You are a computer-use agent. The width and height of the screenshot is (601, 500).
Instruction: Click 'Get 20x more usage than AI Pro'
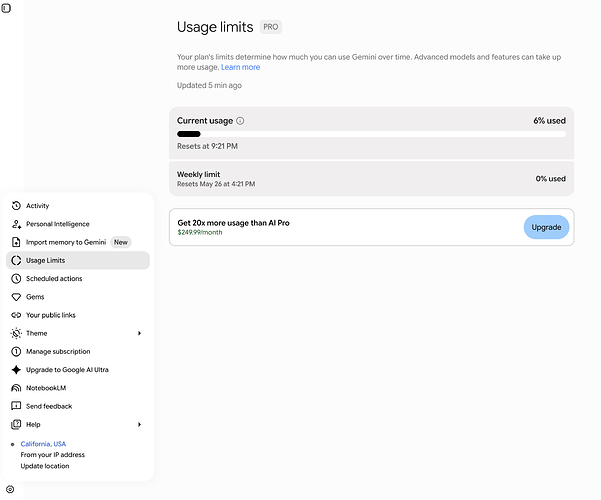pyautogui.click(x=233, y=223)
